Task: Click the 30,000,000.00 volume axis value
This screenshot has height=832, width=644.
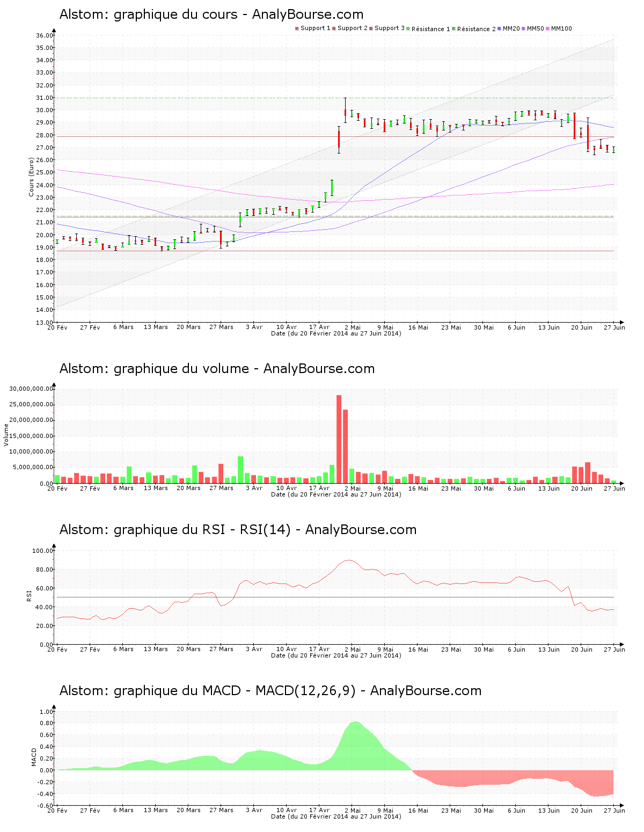Action: [x=31, y=389]
